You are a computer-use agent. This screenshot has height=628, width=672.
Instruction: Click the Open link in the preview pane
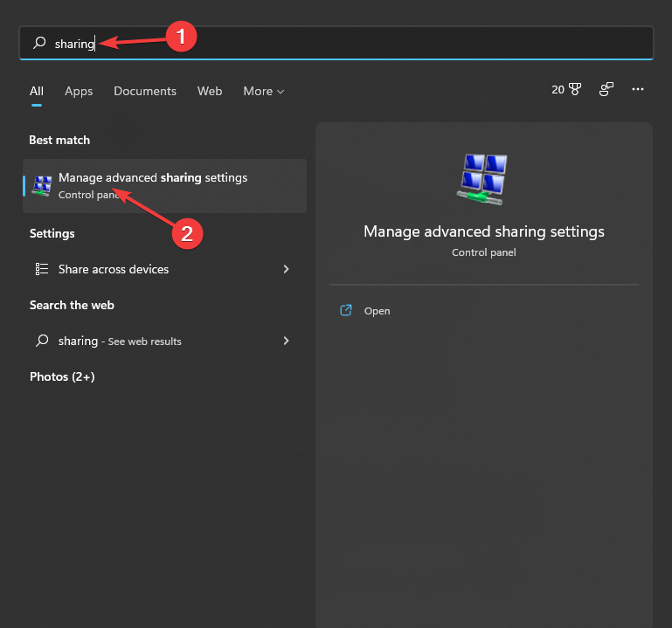coord(378,311)
